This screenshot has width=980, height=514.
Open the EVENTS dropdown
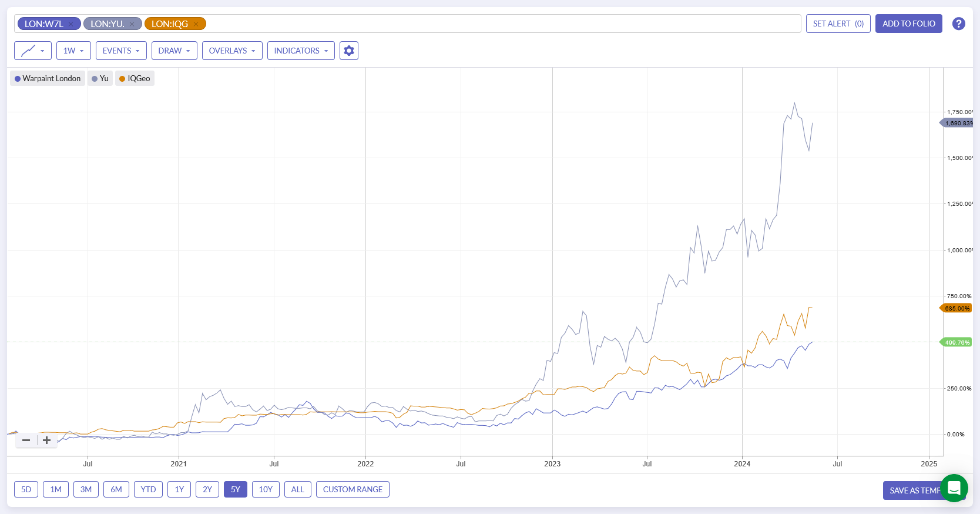121,51
